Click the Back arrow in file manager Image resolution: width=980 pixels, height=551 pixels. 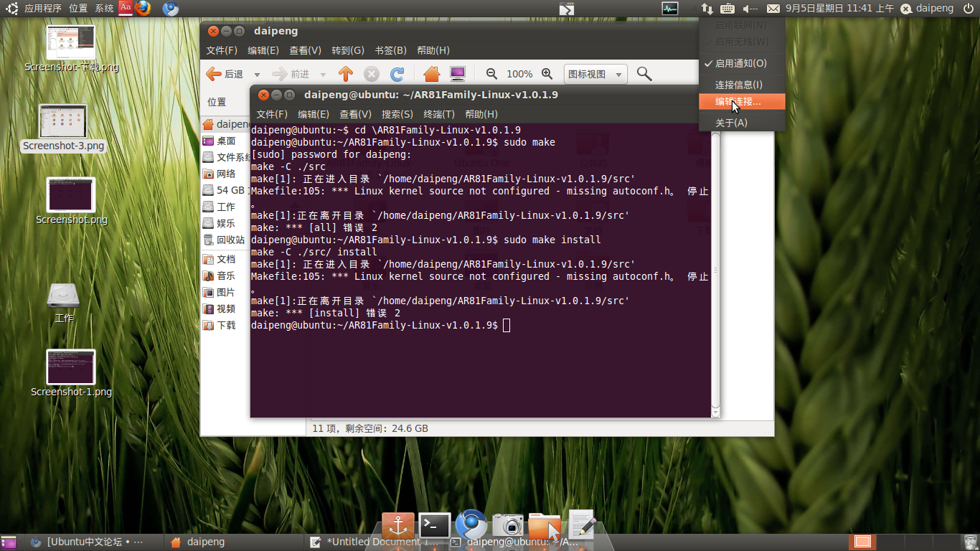pyautogui.click(x=225, y=74)
